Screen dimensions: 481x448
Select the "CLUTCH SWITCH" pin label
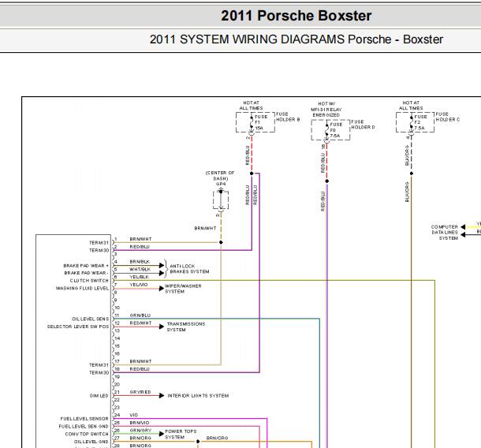tap(89, 281)
